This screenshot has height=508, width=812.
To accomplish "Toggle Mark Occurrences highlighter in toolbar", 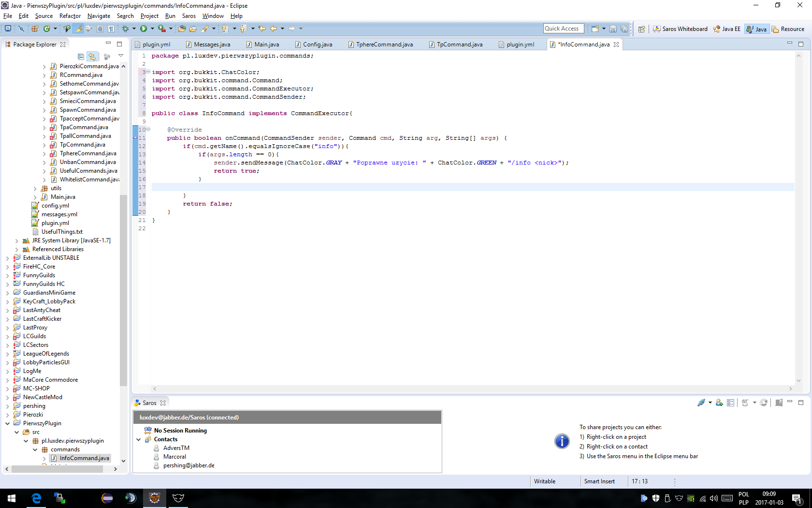I will pyautogui.click(x=78, y=29).
